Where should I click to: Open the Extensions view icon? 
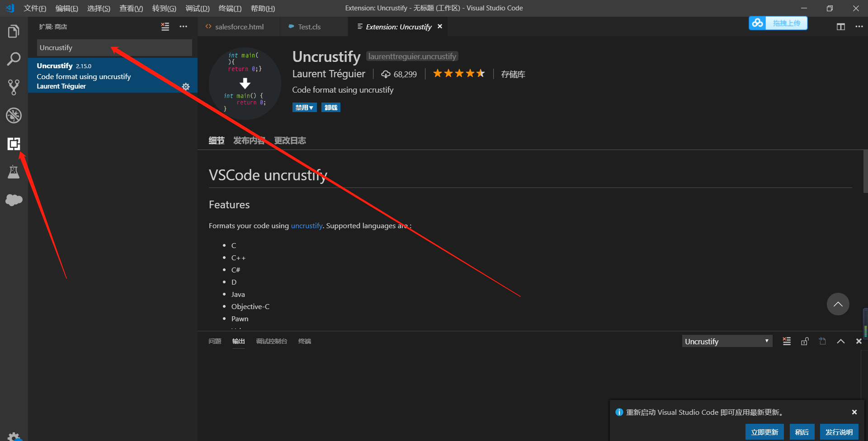(x=14, y=144)
